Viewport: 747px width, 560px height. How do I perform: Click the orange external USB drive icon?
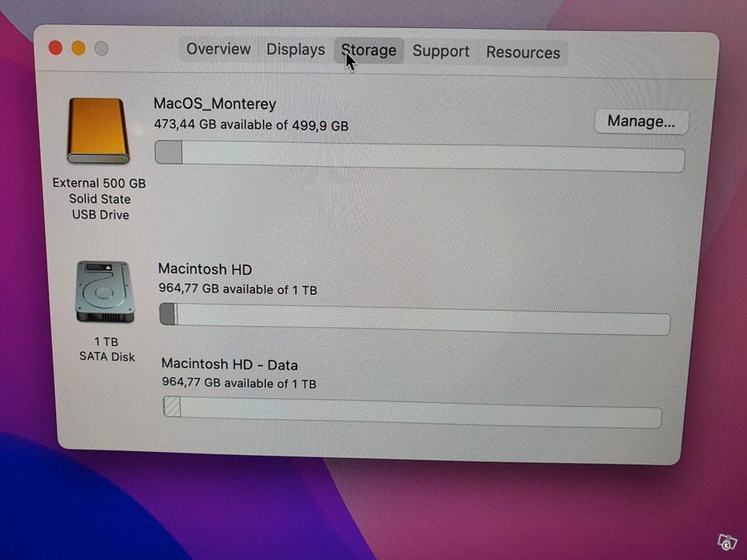(98, 131)
